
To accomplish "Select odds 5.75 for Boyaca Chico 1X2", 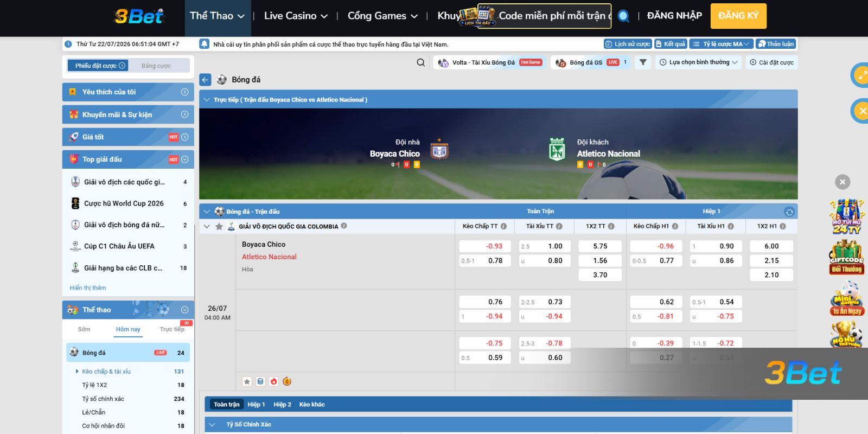I will 600,246.
